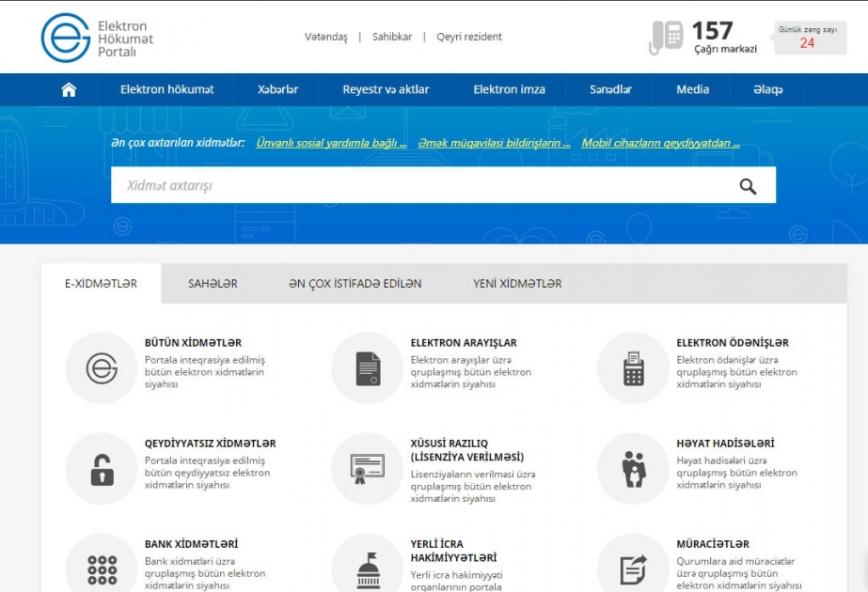Click the Elektron Hökumət Portalı logo
The image size is (868, 592).
97,38
